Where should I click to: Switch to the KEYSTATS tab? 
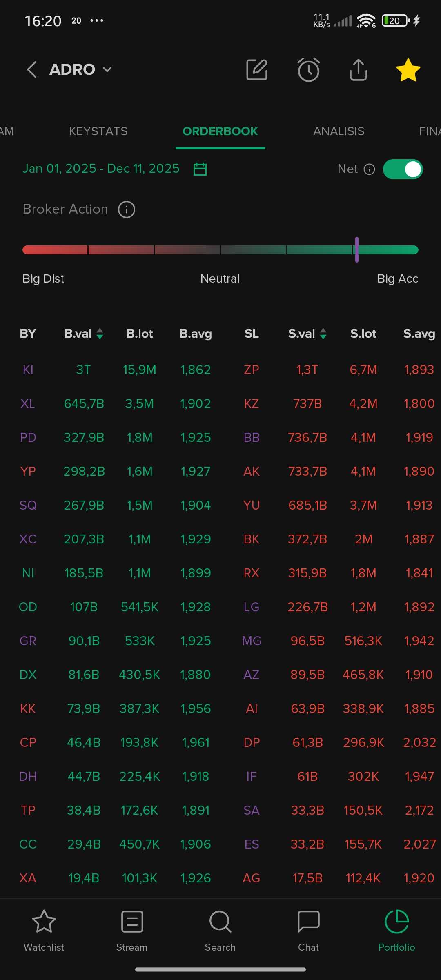98,131
